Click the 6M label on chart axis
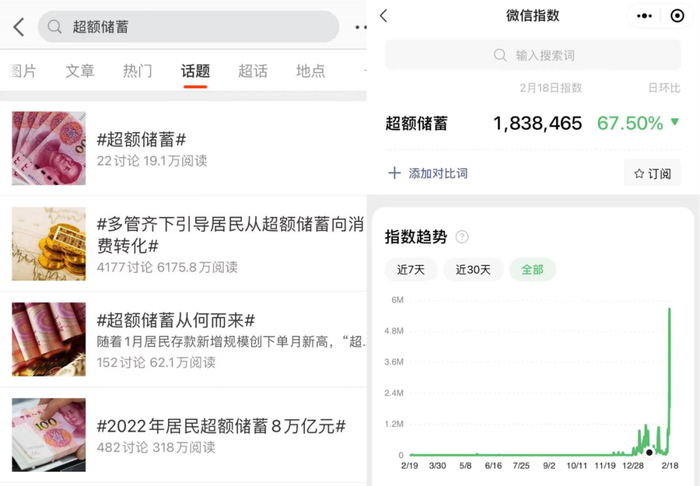This screenshot has height=486, width=700. tap(397, 300)
